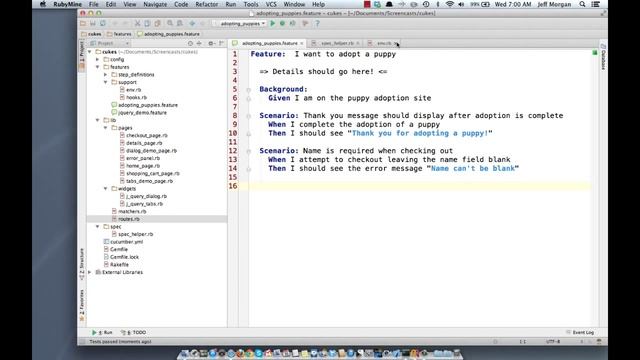Click the adopting_puppies.feature breadcrumb
This screenshot has width=640, height=360.
[169, 34]
